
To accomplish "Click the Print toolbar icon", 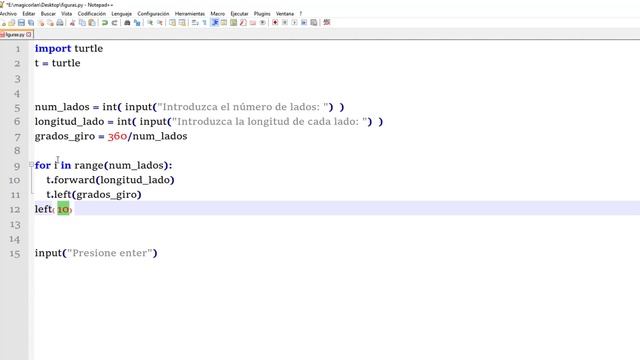I will (x=60, y=23).
